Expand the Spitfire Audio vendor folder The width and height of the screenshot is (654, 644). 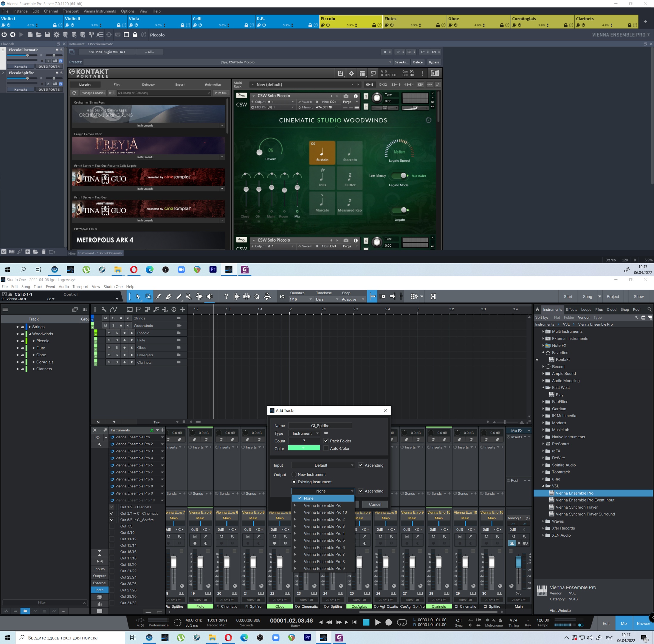543,465
